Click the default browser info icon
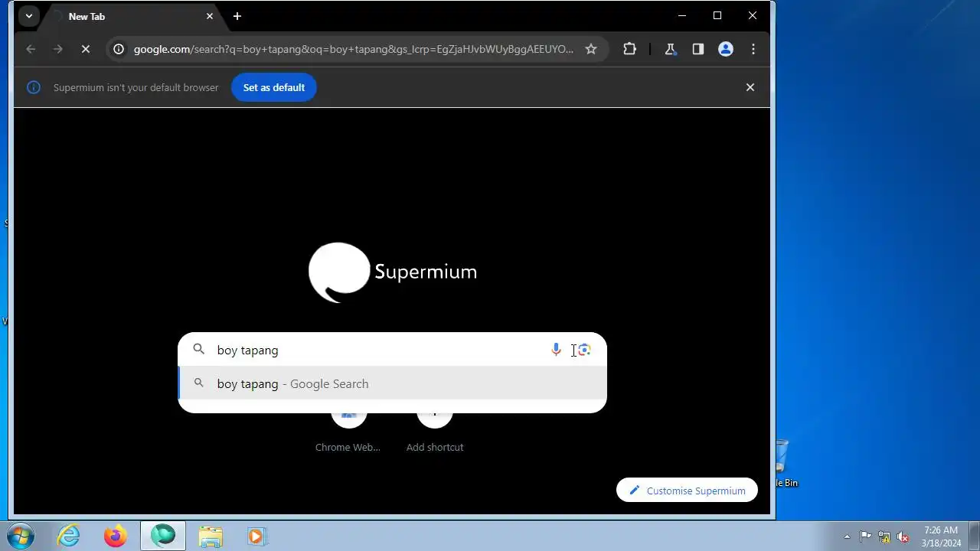This screenshot has height=551, width=980. tap(34, 87)
